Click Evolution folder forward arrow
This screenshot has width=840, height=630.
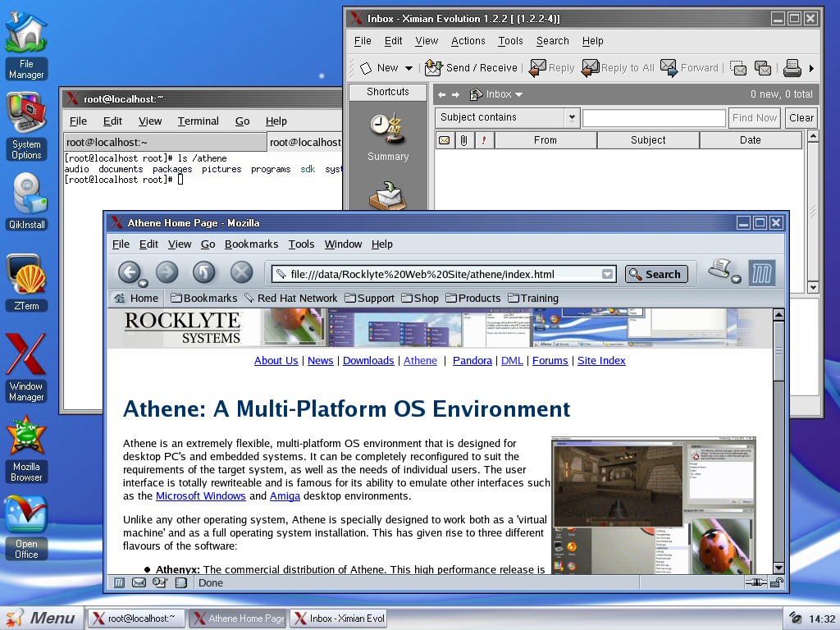(456, 95)
